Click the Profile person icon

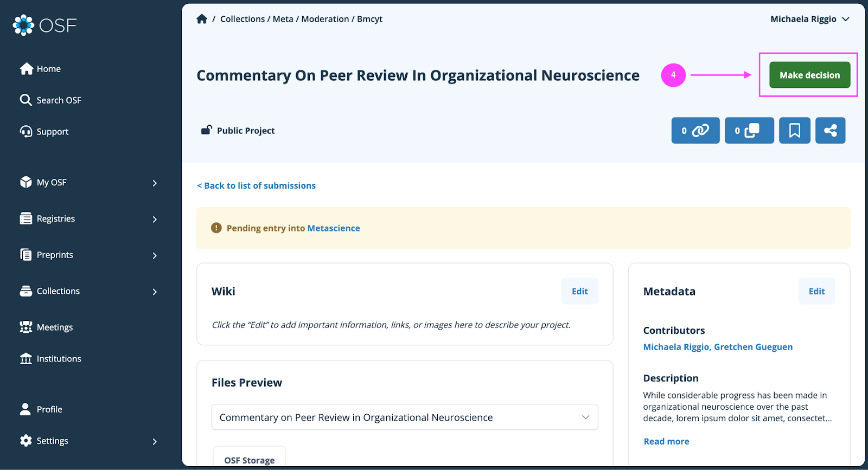pos(25,409)
